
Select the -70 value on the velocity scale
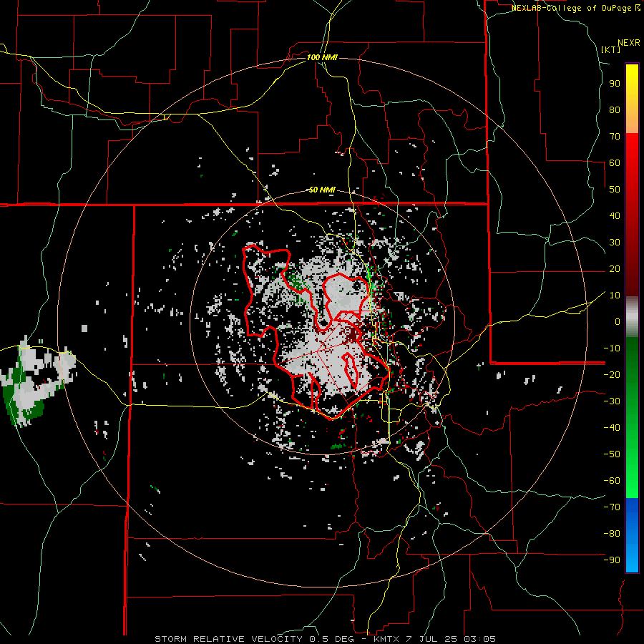[x=612, y=507]
